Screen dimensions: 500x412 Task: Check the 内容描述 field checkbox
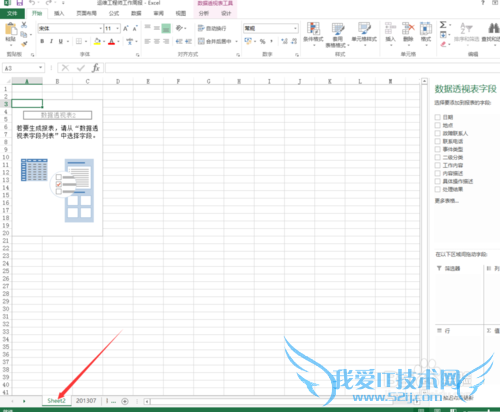(x=438, y=173)
